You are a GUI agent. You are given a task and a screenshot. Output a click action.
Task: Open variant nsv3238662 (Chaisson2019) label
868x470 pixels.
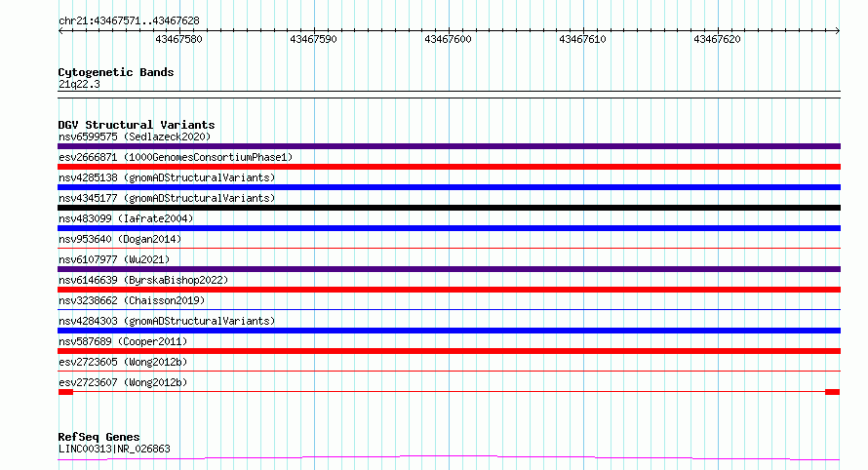[132, 300]
